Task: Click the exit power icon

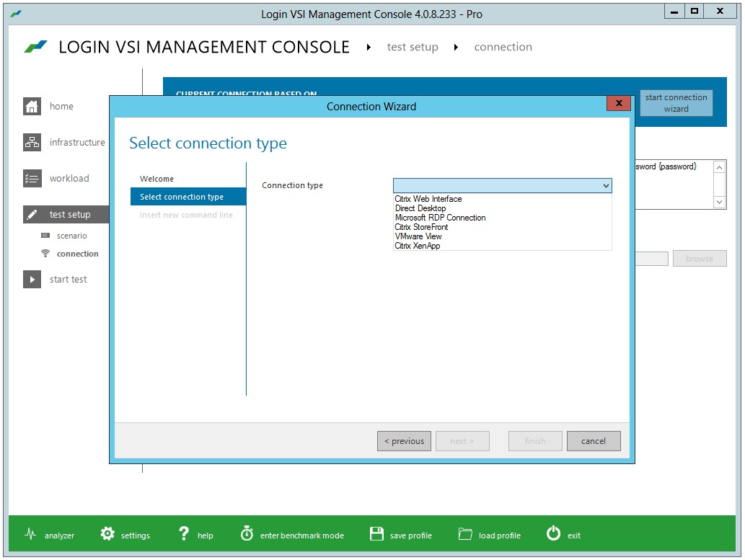Action: 554,533
